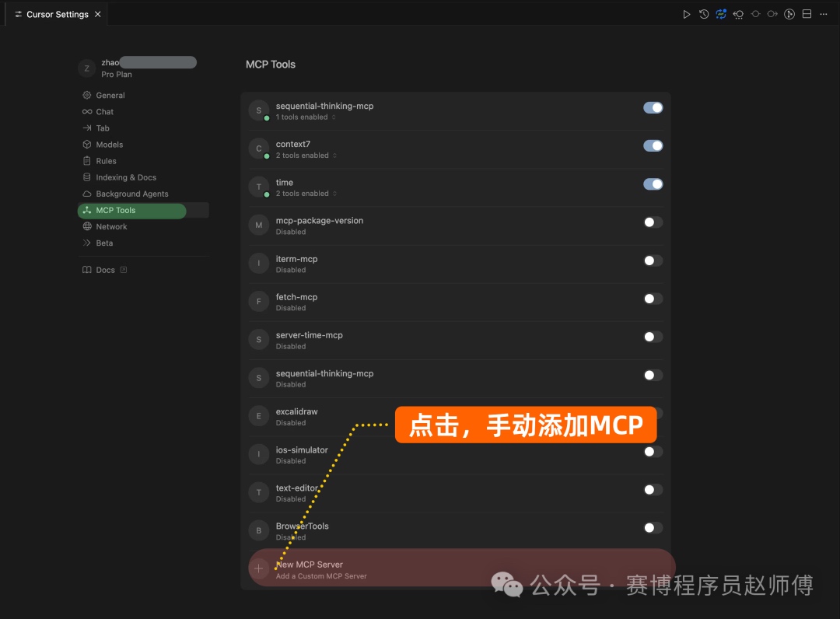The image size is (840, 619).
Task: Expand '2 tools enabled' under context7
Action: coord(306,156)
